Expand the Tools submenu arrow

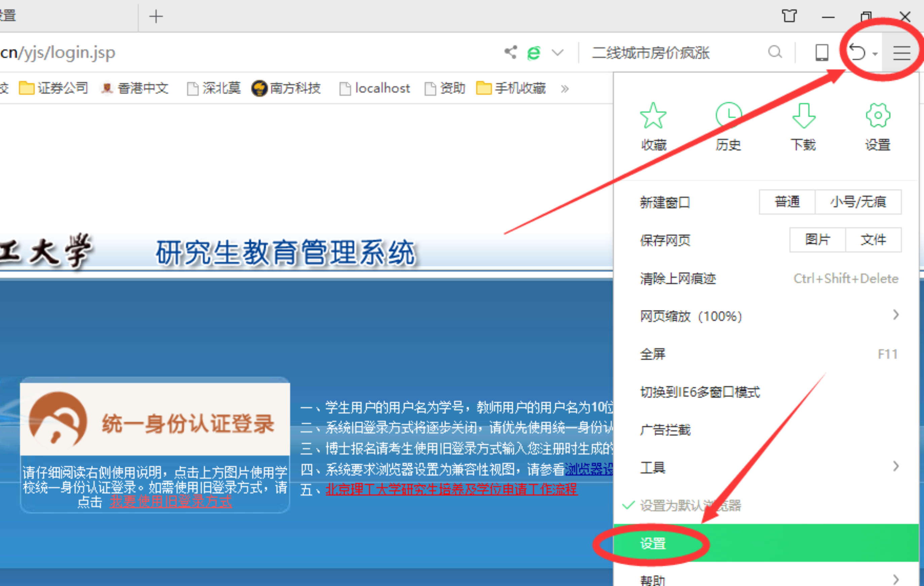tap(896, 466)
